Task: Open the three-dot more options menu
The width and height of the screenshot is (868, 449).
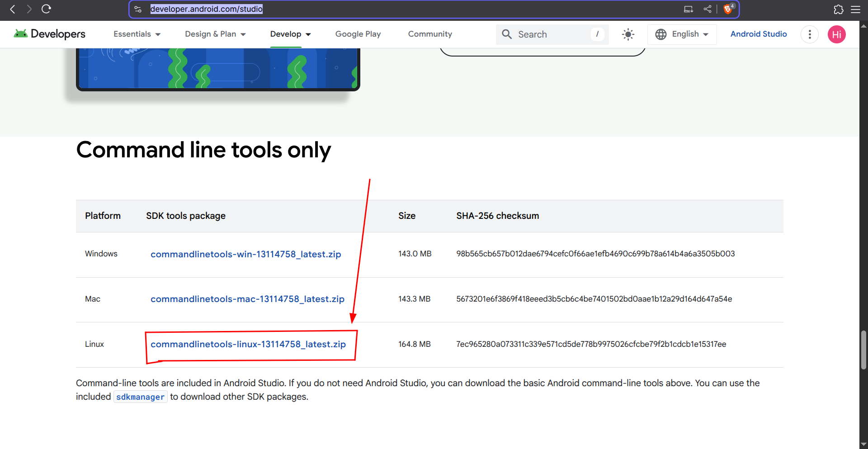Action: (810, 34)
